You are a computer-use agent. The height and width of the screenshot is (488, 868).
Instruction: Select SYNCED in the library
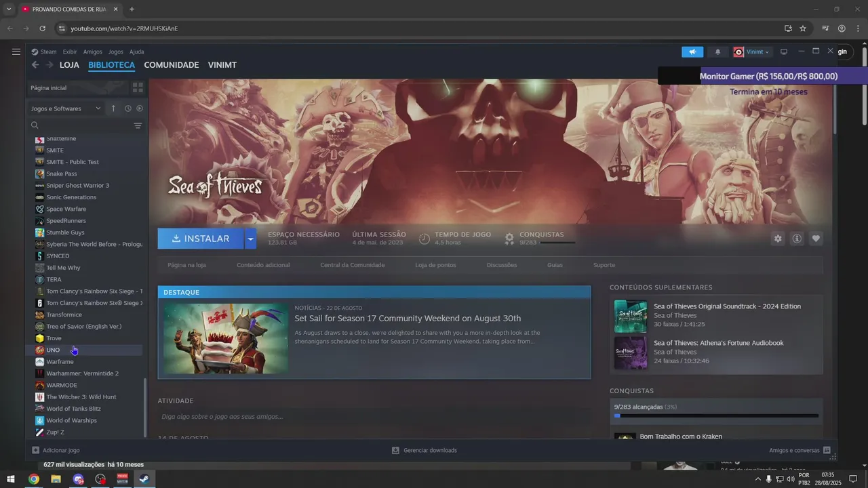[89, 256]
